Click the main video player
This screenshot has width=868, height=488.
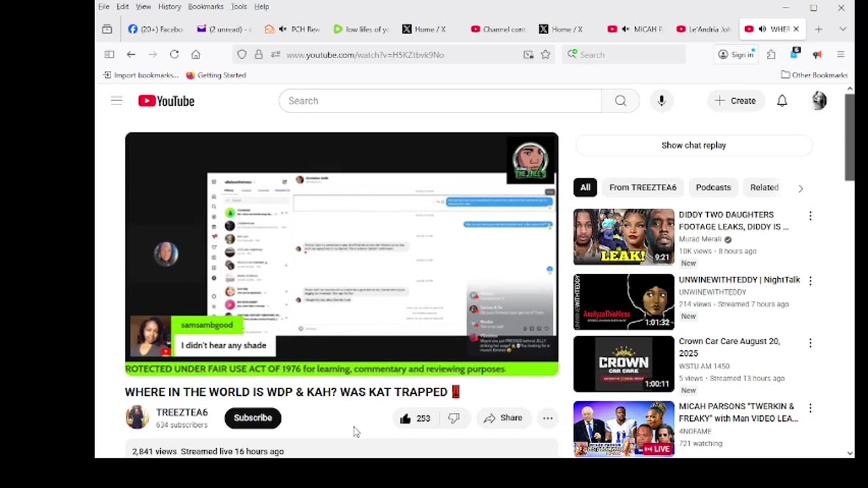coord(342,254)
